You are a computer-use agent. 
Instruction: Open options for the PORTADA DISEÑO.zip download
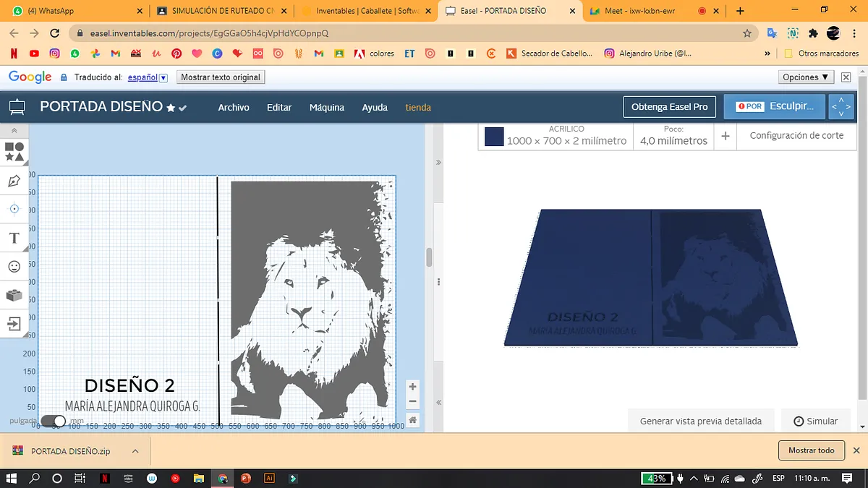click(x=135, y=451)
